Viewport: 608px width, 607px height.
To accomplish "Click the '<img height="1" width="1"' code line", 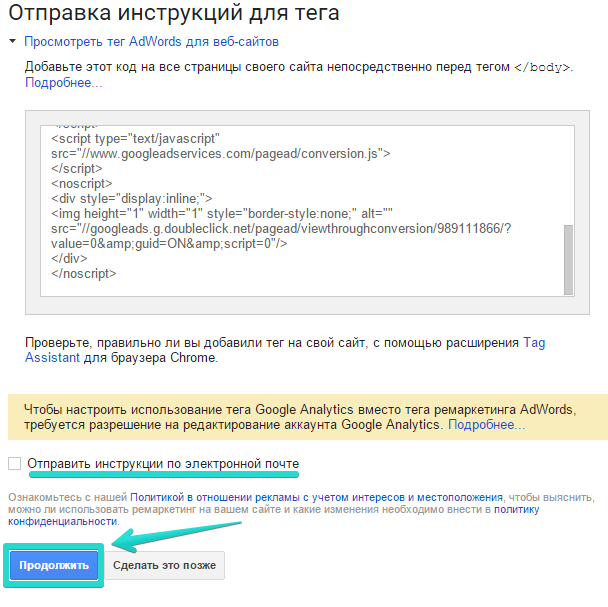I will tap(222, 213).
